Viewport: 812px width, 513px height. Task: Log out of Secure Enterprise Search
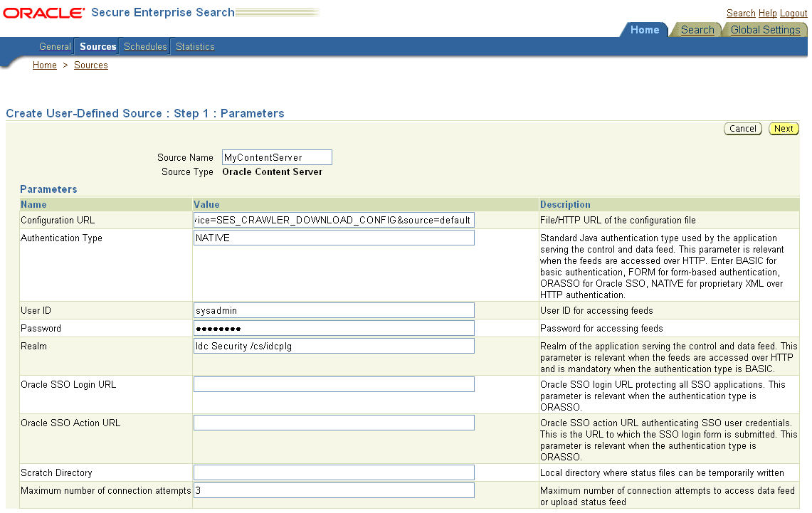(x=793, y=13)
